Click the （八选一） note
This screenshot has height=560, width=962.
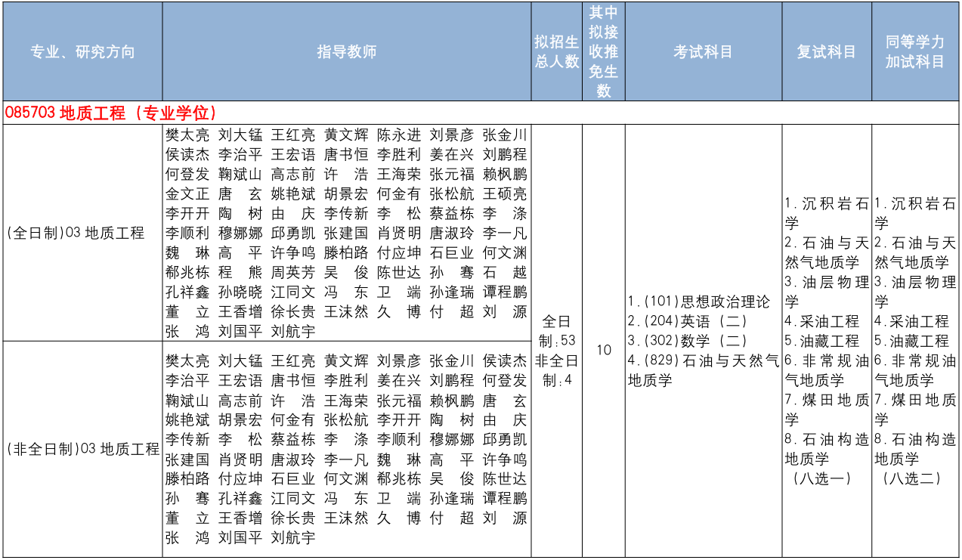point(822,478)
